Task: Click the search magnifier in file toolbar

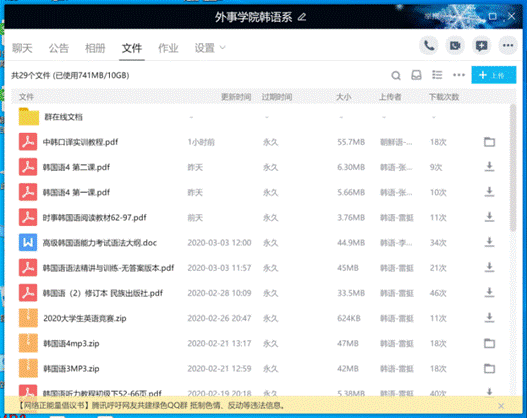Action: pyautogui.click(x=396, y=75)
